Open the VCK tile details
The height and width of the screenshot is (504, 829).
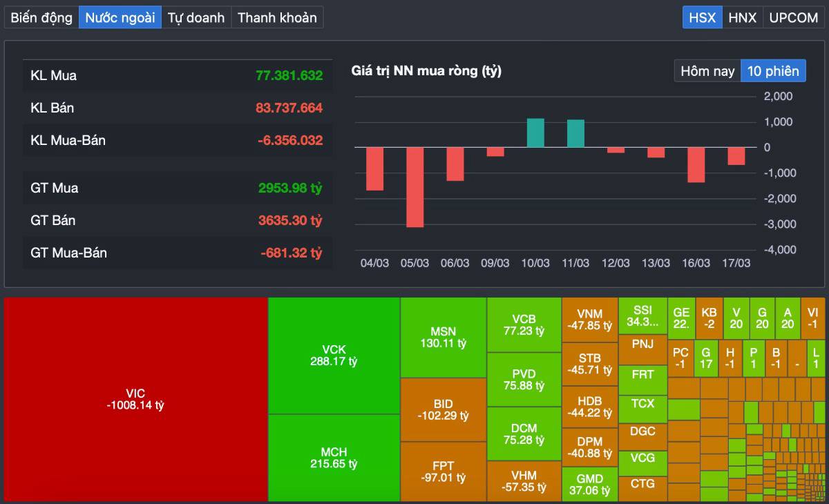[334, 354]
